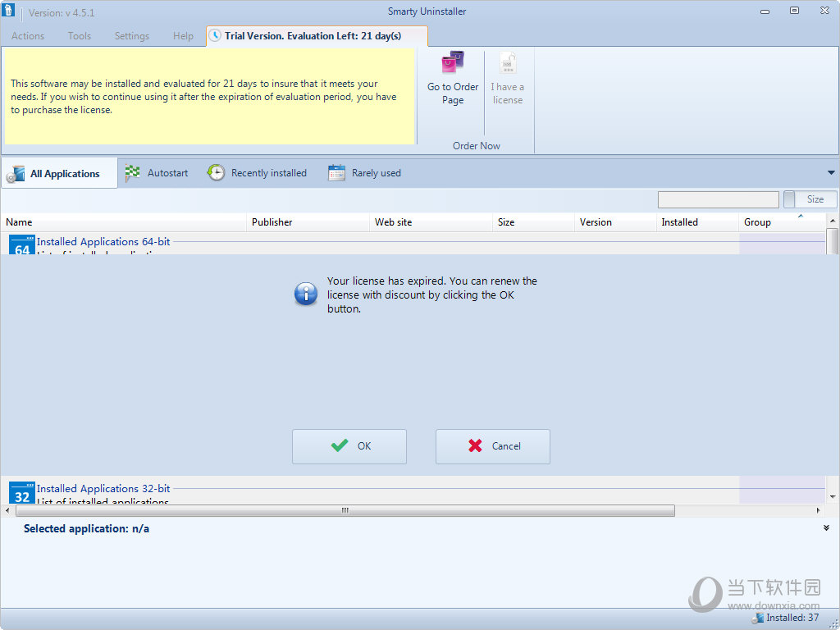
Task: Sort by the Publisher column header
Action: pos(308,221)
